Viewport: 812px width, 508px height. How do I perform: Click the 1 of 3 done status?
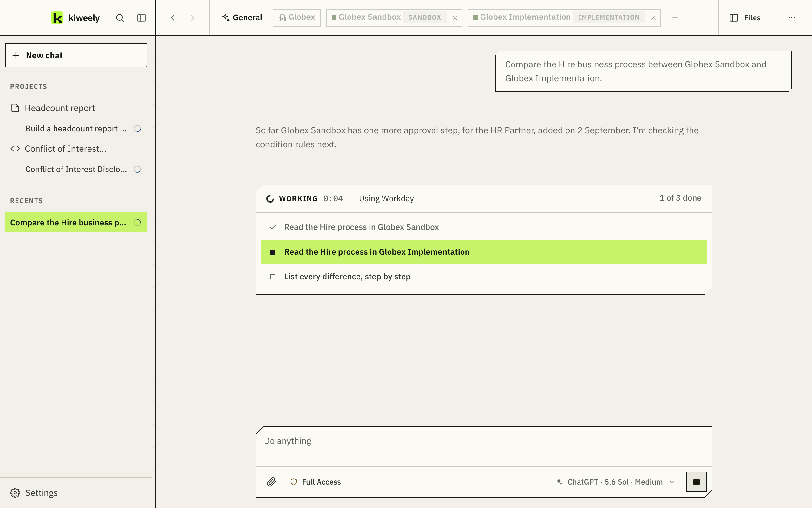(680, 198)
